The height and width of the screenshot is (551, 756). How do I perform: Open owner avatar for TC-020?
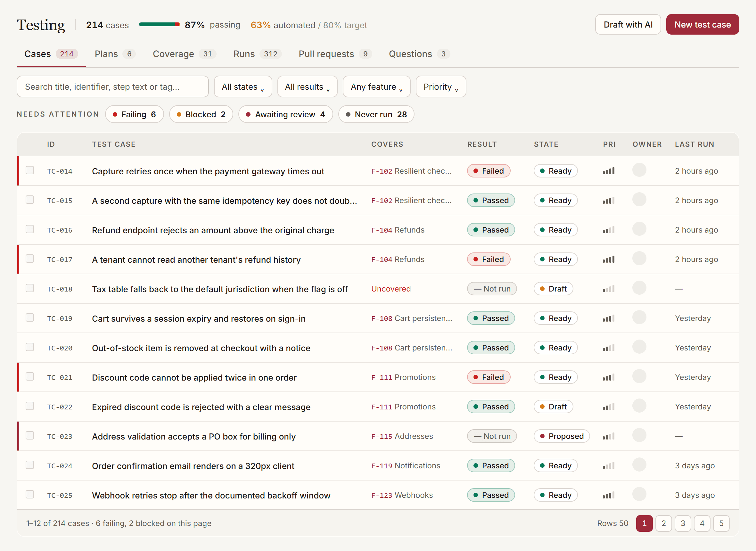[x=639, y=347]
